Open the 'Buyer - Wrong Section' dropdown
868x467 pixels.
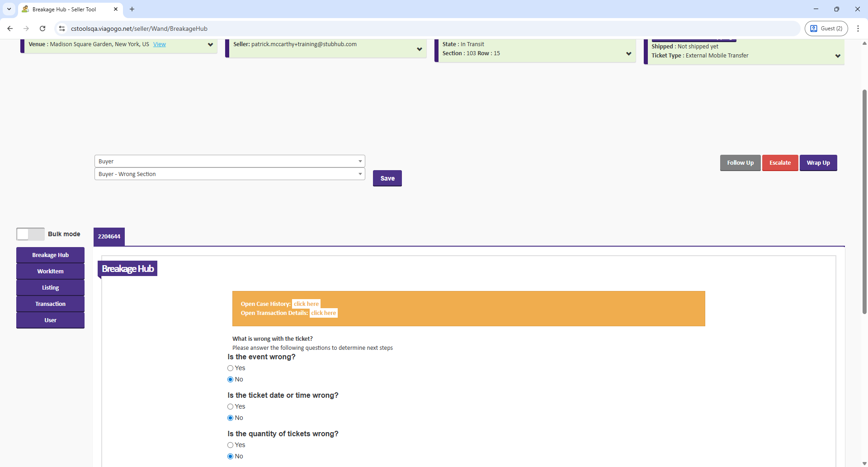[x=229, y=174]
